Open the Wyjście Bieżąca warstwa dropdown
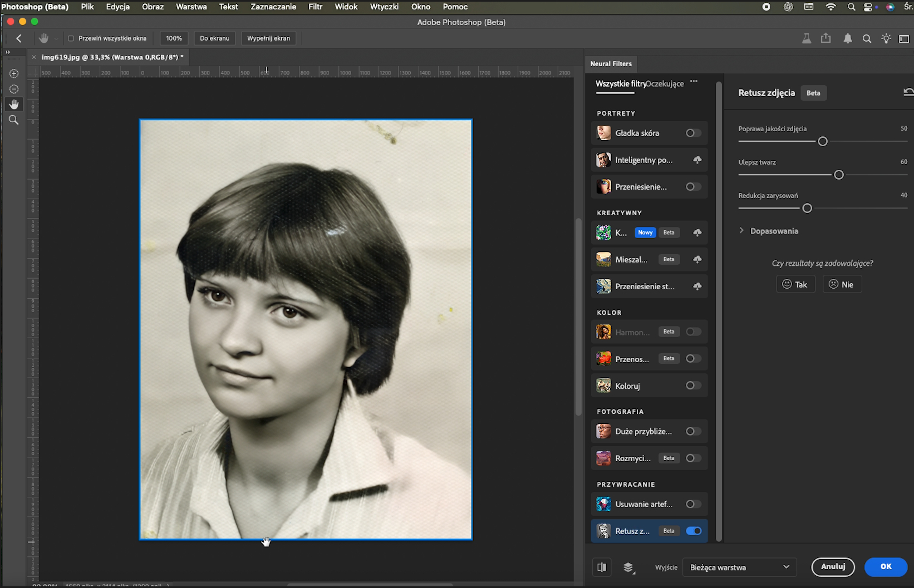Image resolution: width=914 pixels, height=588 pixels. click(739, 567)
